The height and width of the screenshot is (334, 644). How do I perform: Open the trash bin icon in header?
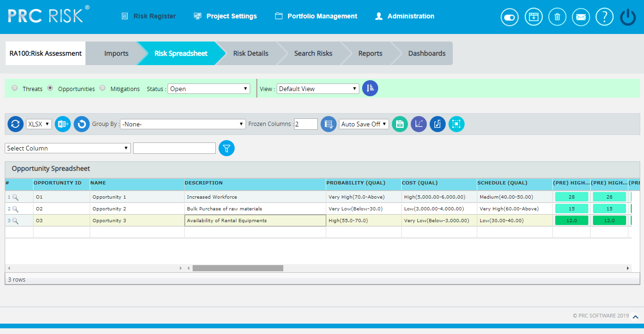tap(558, 17)
